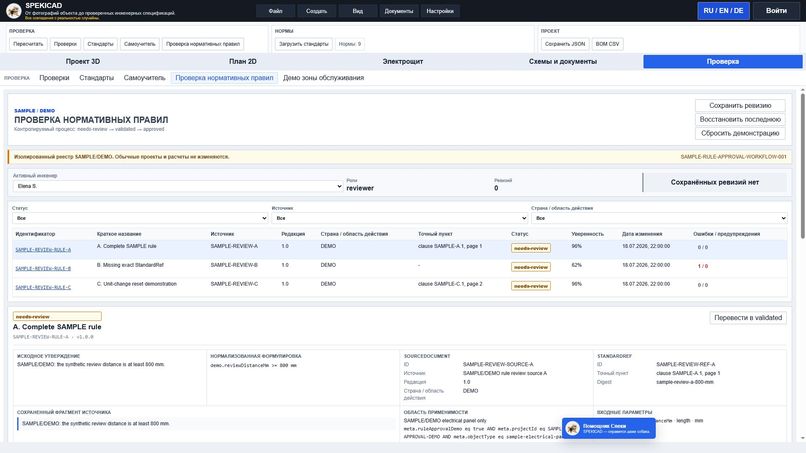Screen dimensions: 806x453
Task: Open the Источник filter dropdown
Action: pos(399,218)
